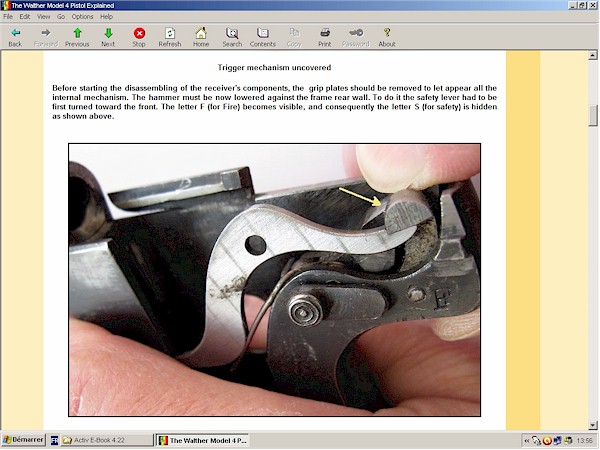Show the Contents listing
The width and height of the screenshot is (600, 450).
[x=263, y=38]
